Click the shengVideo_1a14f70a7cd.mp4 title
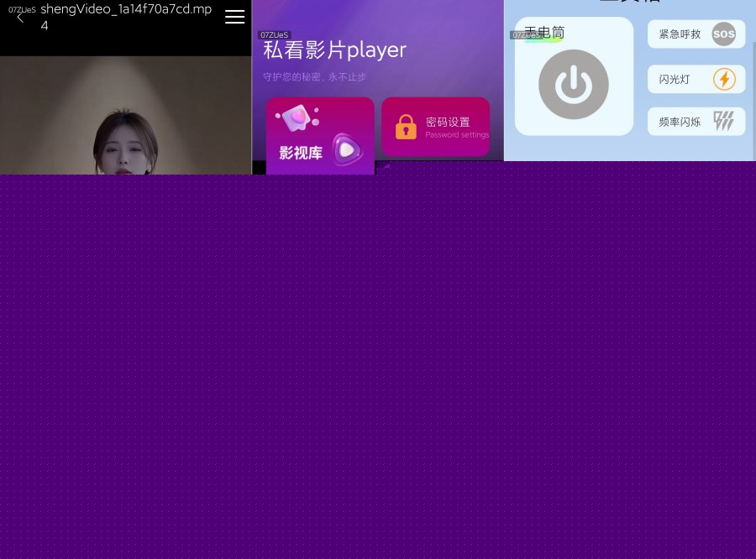Viewport: 756px width, 559px height. [126, 17]
